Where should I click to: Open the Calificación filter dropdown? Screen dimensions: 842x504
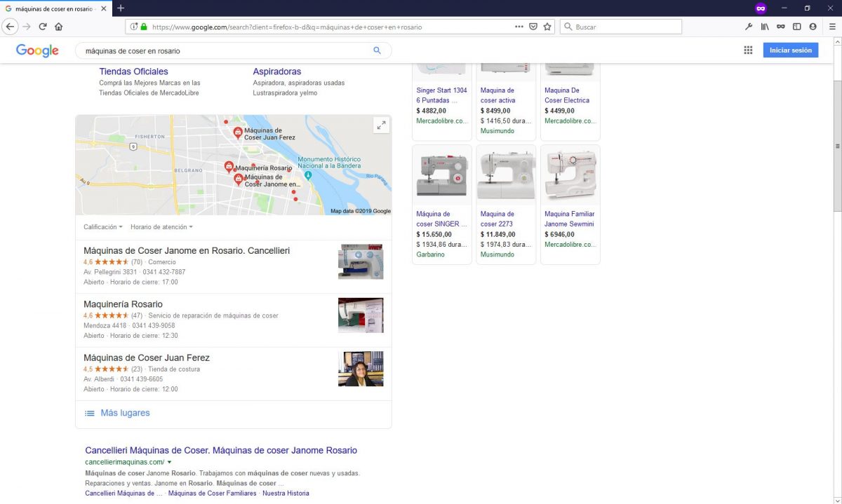tap(102, 227)
